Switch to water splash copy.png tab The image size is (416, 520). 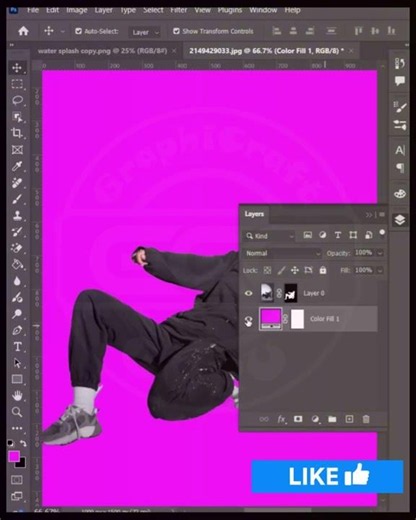[102, 51]
